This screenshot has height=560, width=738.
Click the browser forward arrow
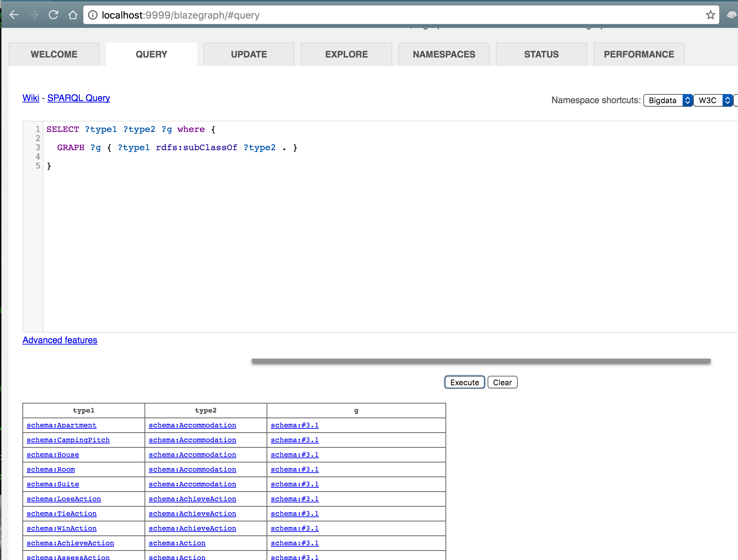point(34,15)
